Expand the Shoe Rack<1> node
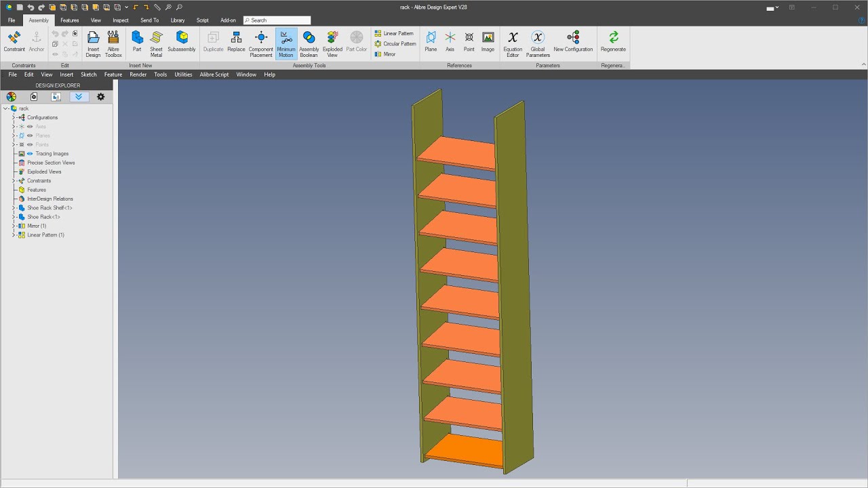 tap(14, 217)
